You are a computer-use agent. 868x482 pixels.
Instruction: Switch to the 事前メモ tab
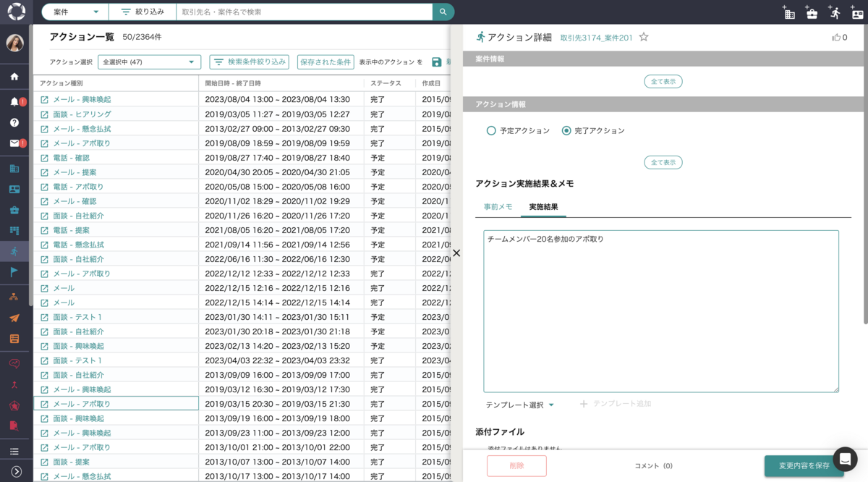tap(498, 207)
